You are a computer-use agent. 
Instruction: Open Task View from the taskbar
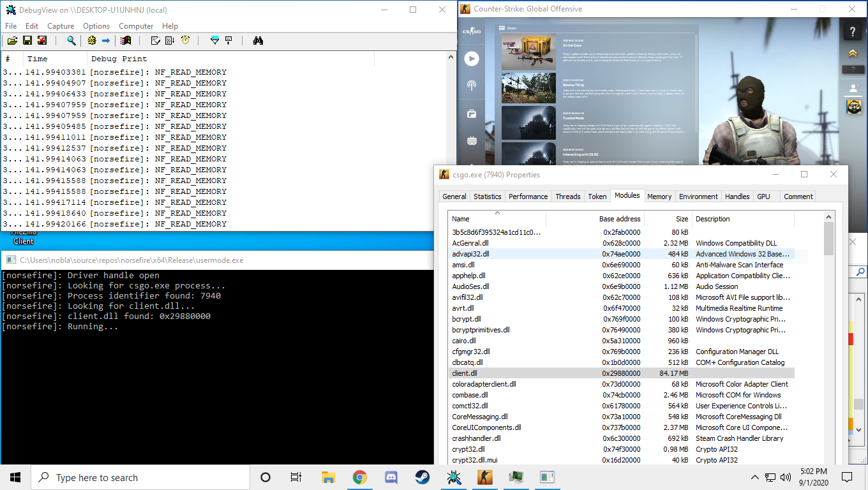point(296,477)
